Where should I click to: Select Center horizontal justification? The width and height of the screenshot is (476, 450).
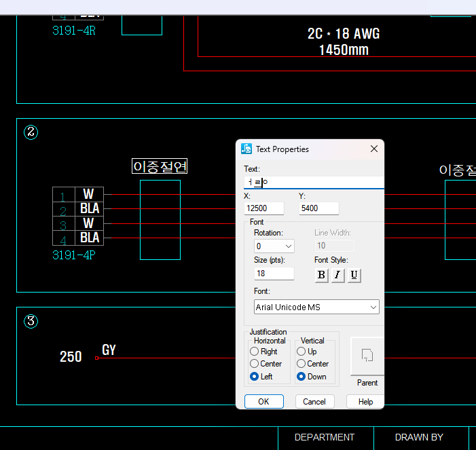(x=255, y=364)
